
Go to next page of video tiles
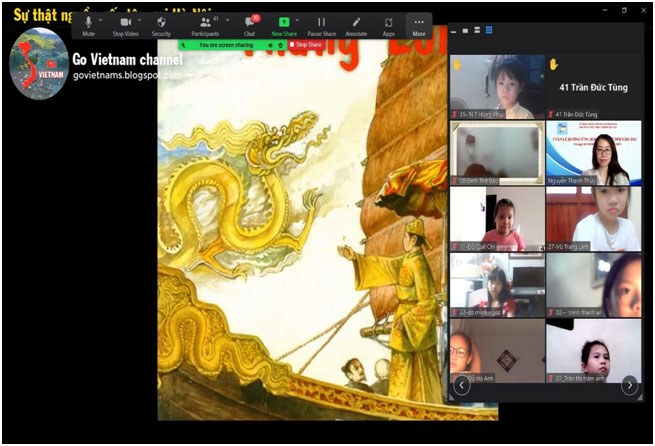(630, 385)
